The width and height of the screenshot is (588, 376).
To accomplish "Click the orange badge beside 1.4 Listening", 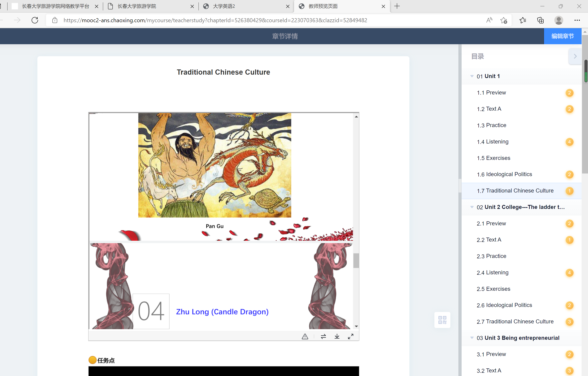I will point(569,142).
